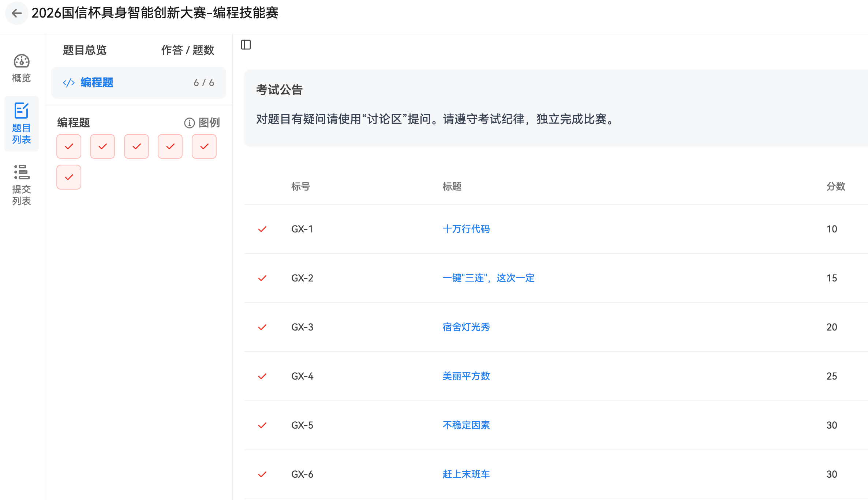Click the fifth problem checkmark tile
The width and height of the screenshot is (868, 500).
click(x=204, y=146)
